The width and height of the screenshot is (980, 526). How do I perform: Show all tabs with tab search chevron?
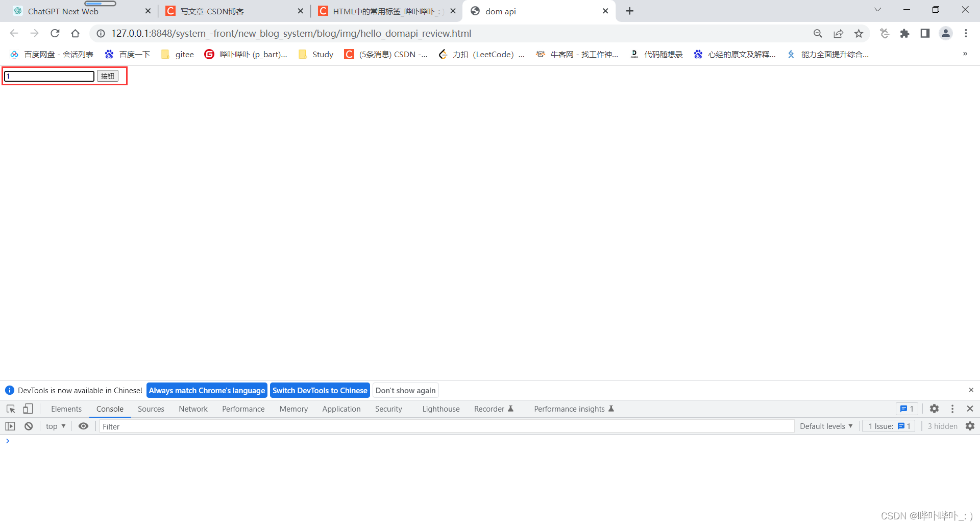coord(877,10)
